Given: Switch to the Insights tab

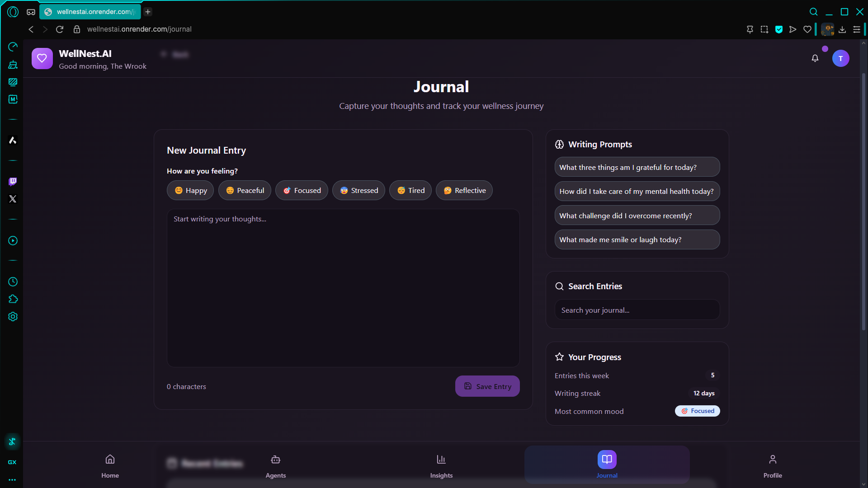Looking at the screenshot, I should (x=441, y=466).
